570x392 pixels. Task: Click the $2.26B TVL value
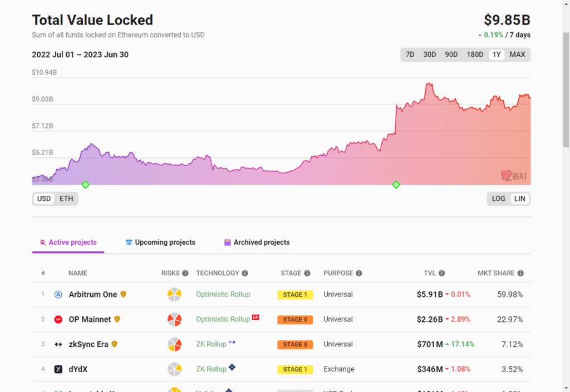tap(430, 319)
